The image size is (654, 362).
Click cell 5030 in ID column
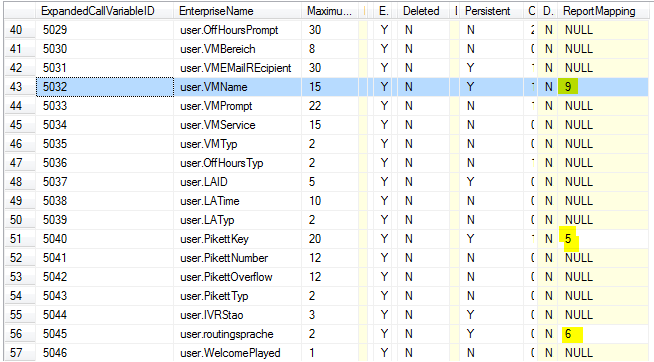coord(104,49)
